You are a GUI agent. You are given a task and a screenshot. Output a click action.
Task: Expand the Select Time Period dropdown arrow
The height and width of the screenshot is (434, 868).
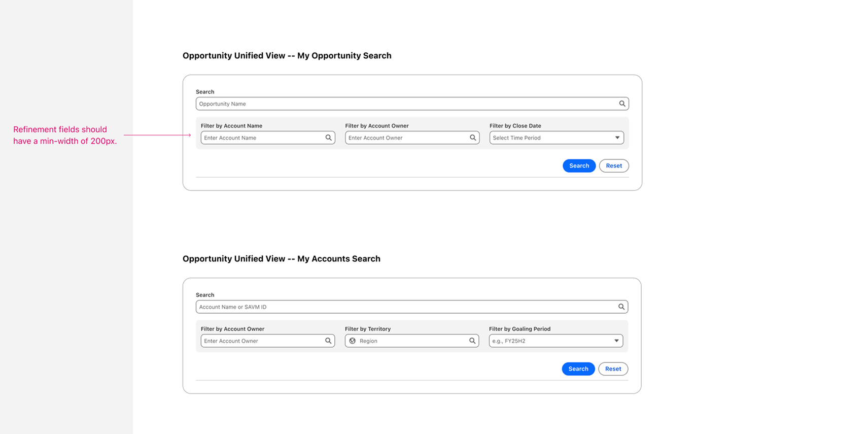617,138
